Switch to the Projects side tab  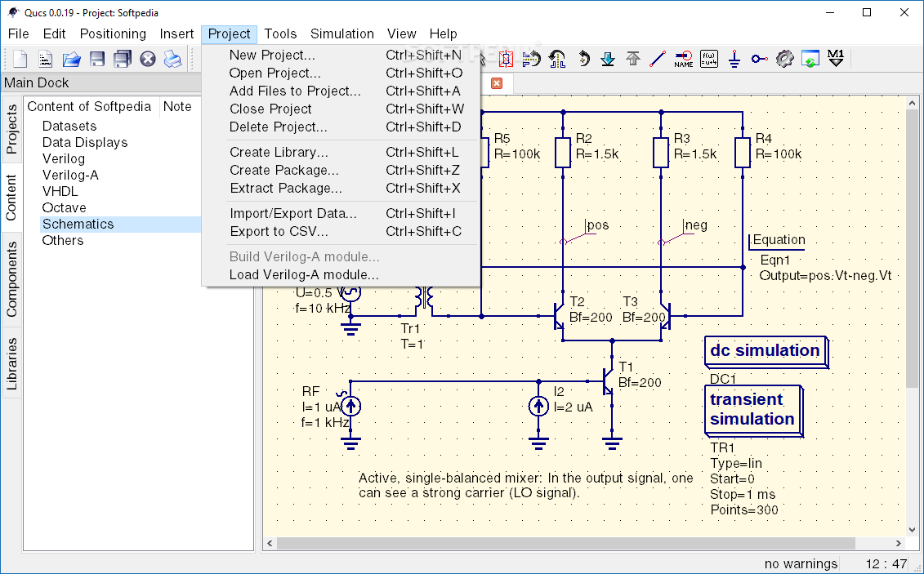[11, 129]
